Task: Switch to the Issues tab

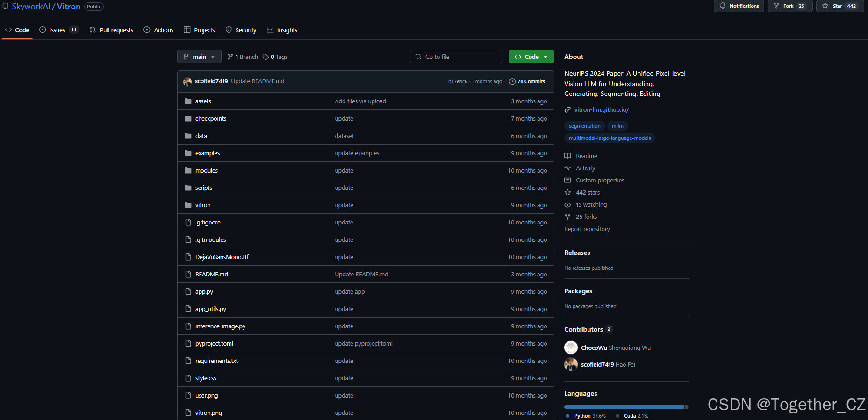Action: pyautogui.click(x=59, y=30)
